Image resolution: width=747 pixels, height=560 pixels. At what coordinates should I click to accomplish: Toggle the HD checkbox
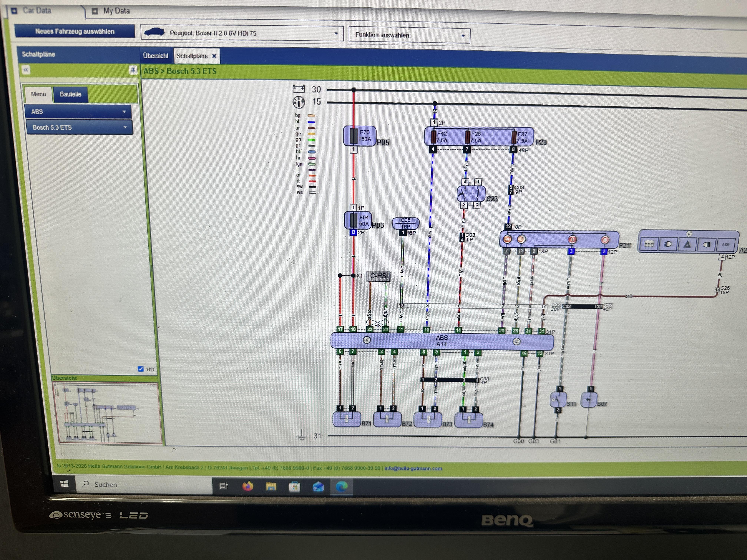pos(141,369)
